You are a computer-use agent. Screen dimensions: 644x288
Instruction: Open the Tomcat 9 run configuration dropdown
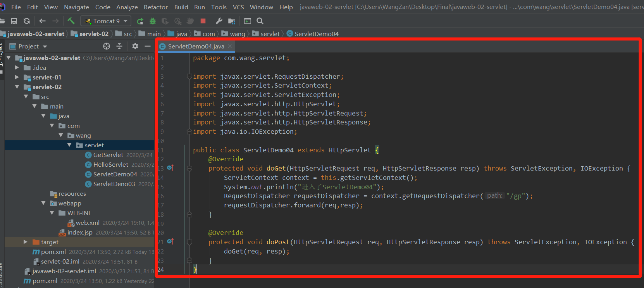pyautogui.click(x=106, y=21)
